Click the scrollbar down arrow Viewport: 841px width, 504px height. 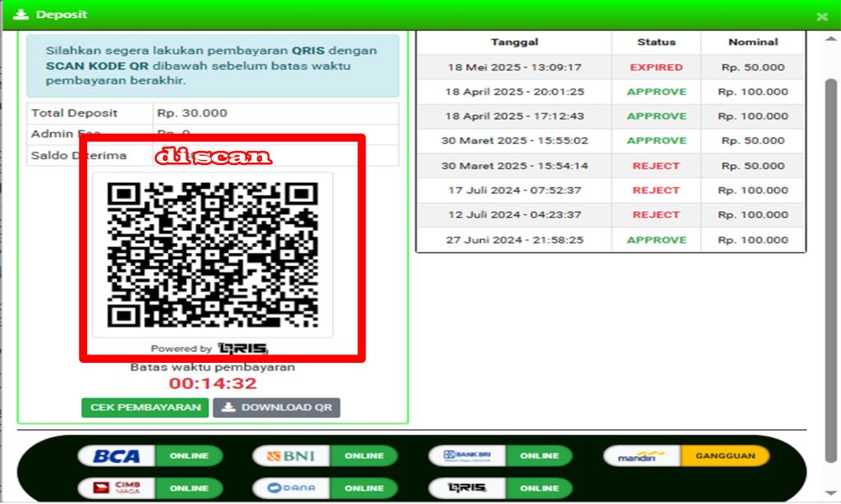[831, 493]
